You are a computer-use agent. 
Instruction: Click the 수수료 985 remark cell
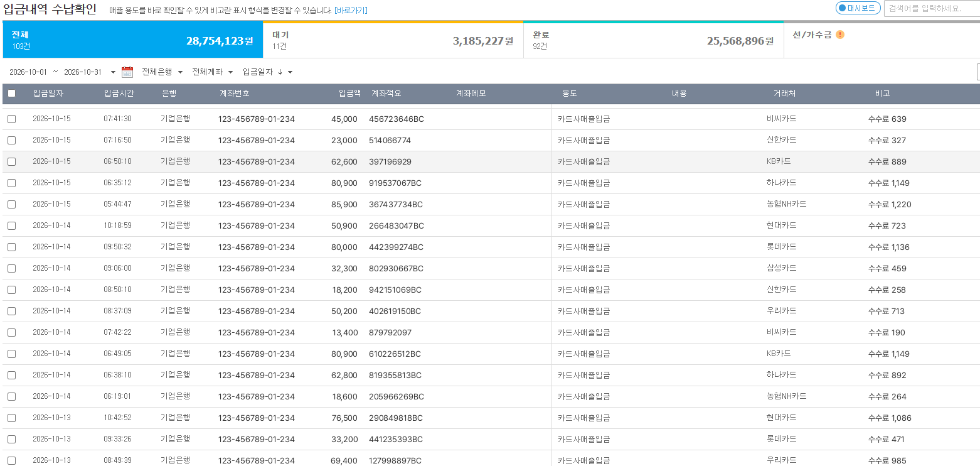[x=887, y=460]
